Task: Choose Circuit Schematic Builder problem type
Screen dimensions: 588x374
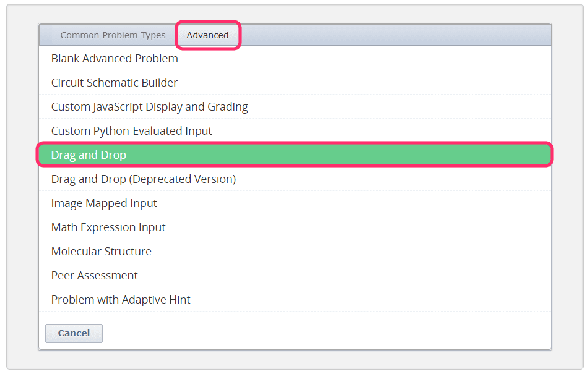Action: pyautogui.click(x=115, y=83)
